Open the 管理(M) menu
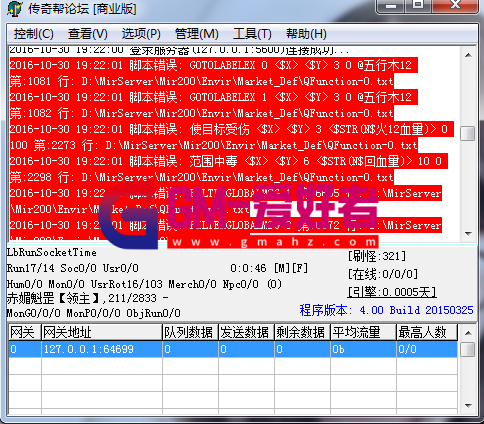Screen dimensions: 484x424 pos(196,34)
